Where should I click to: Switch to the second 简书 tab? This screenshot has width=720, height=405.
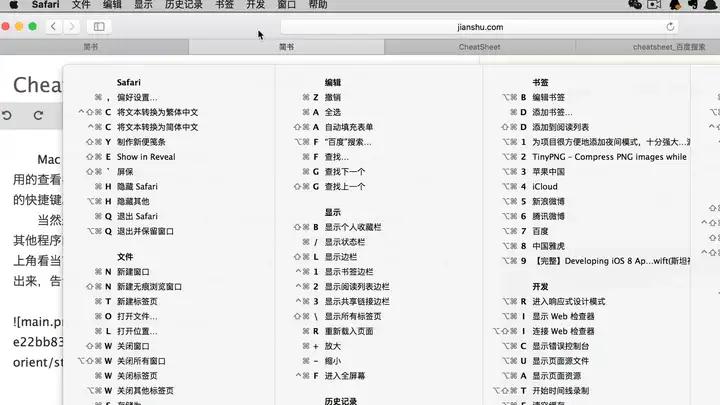click(287, 47)
